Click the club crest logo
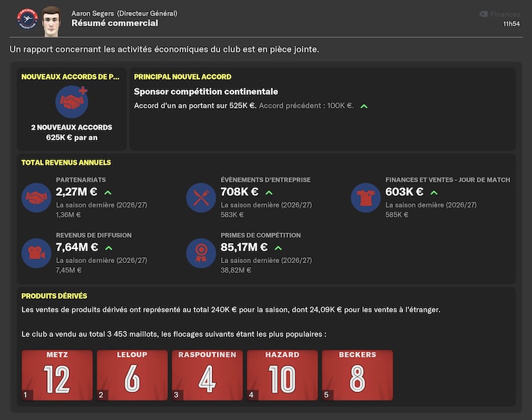Screen dimensions: 532x420 27,19
